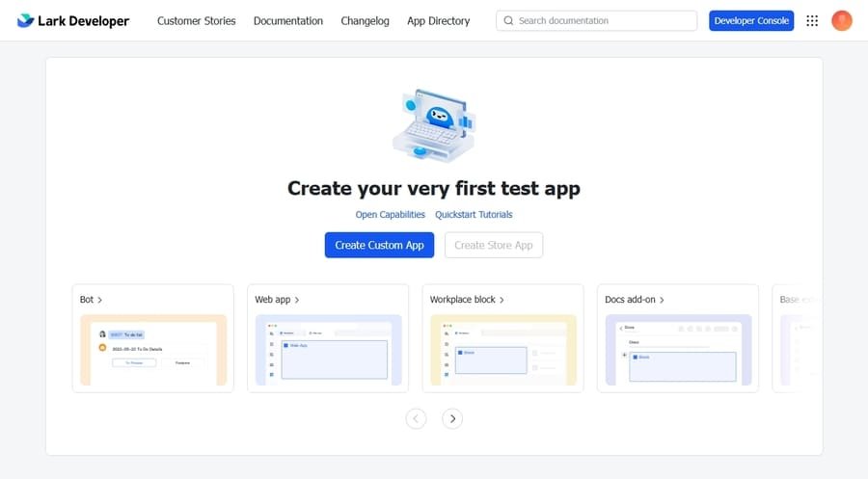Expand the Web app capability heading
This screenshot has height=479, width=868.
277,300
